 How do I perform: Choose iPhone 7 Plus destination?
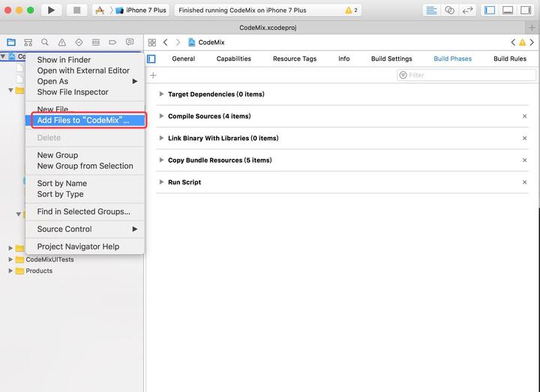pyautogui.click(x=141, y=10)
